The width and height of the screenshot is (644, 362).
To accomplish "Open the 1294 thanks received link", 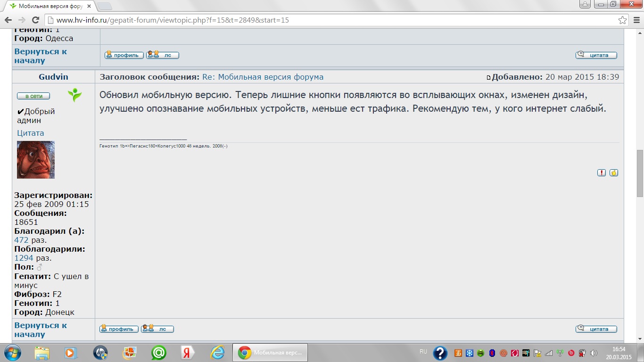I will coord(24,258).
